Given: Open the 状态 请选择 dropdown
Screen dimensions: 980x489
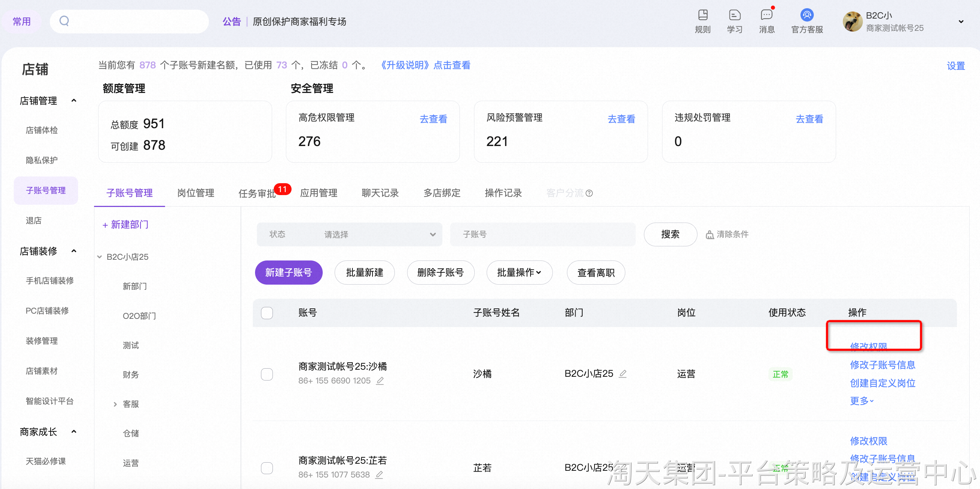Looking at the screenshot, I should (x=349, y=234).
